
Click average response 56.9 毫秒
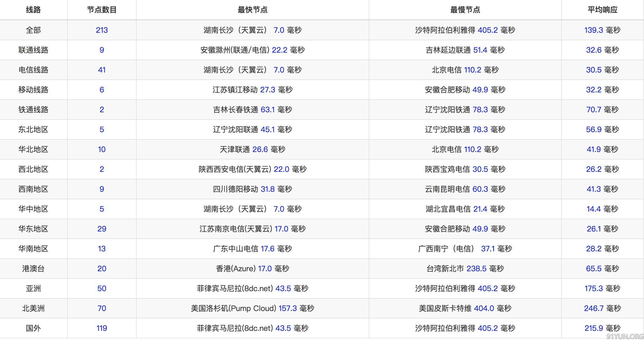602,129
